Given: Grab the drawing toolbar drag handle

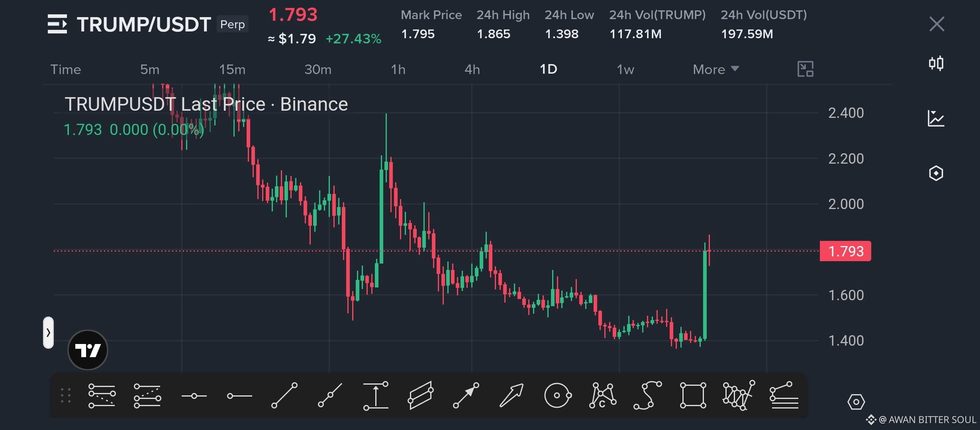Looking at the screenshot, I should (x=66, y=395).
